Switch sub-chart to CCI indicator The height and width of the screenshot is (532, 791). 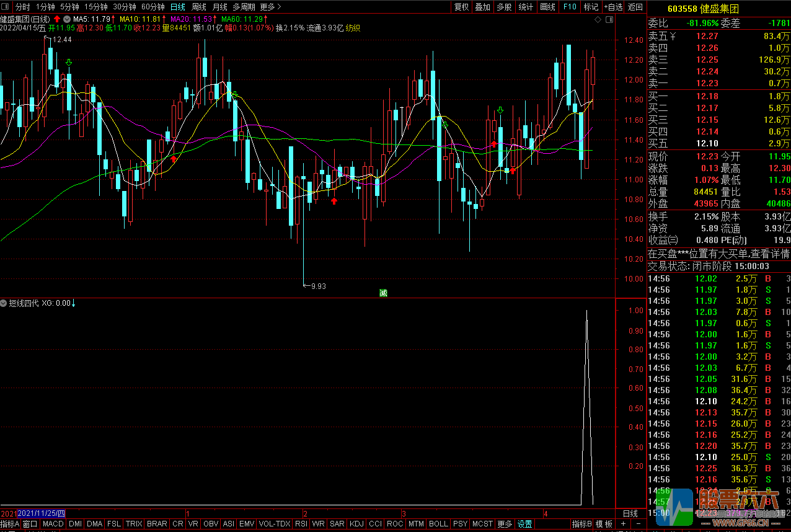[376, 524]
